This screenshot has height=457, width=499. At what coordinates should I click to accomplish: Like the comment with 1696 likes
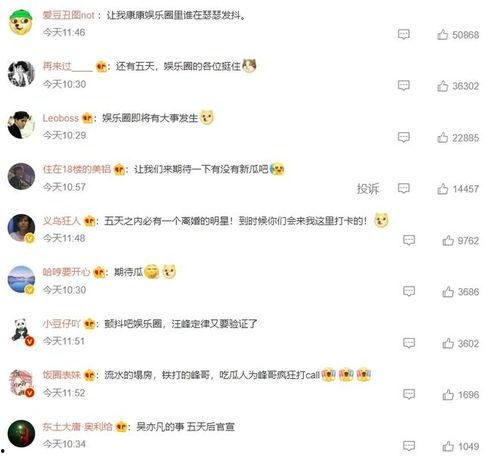[448, 395]
